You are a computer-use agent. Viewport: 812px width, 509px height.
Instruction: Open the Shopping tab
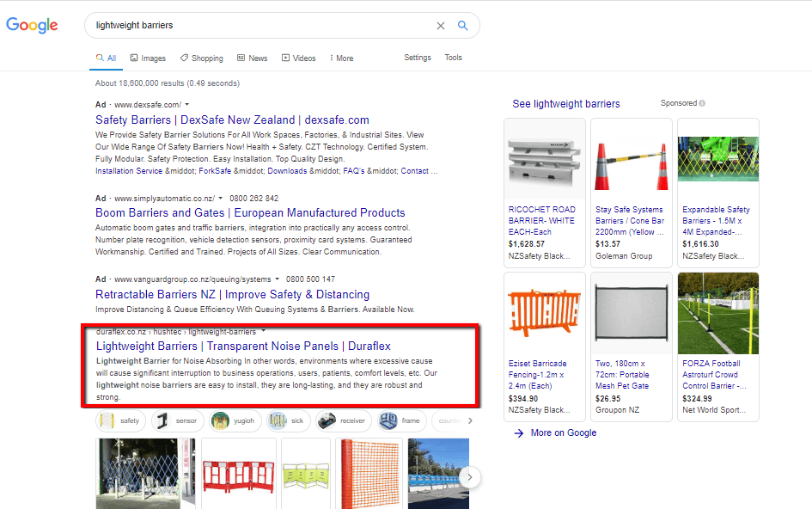(201, 58)
